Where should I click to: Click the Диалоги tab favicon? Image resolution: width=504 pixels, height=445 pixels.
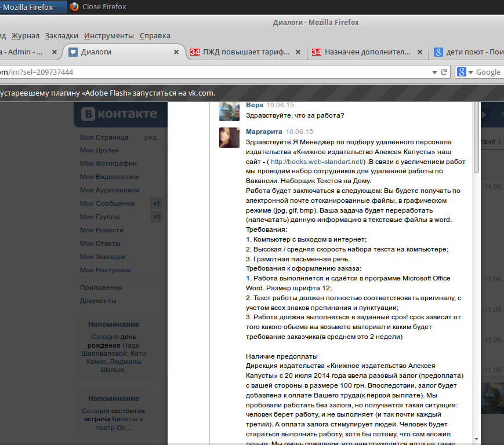73,52
